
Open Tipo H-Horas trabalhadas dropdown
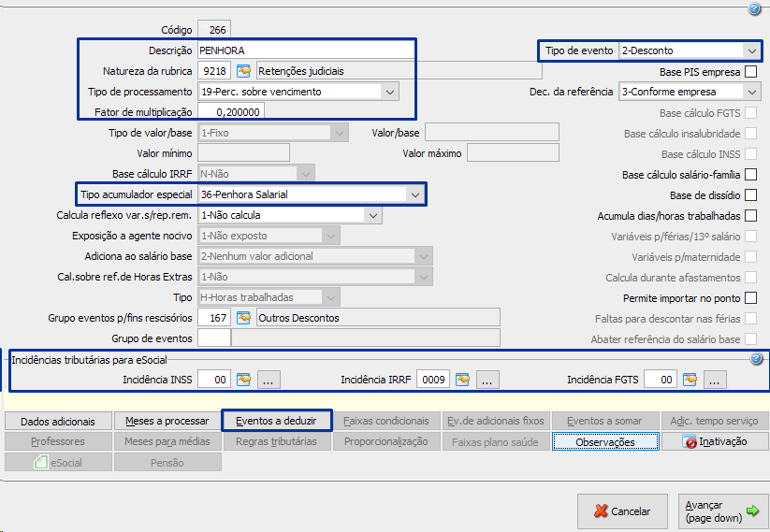pyautogui.click(x=331, y=298)
